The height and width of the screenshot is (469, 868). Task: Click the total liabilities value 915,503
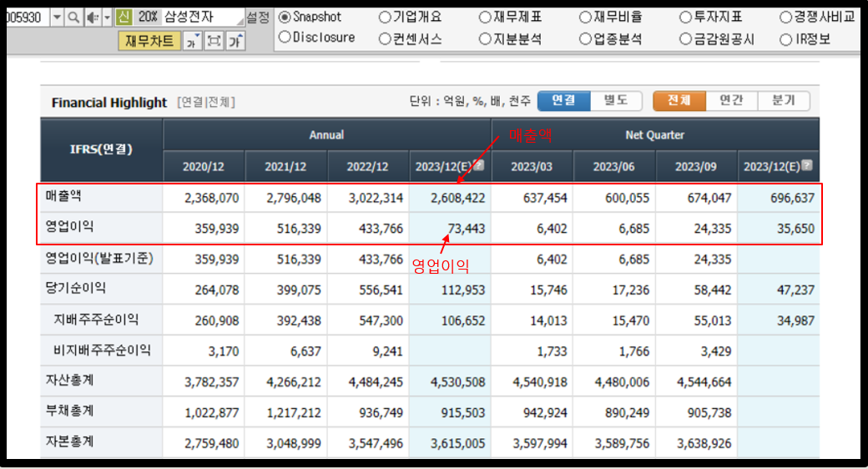click(x=462, y=413)
